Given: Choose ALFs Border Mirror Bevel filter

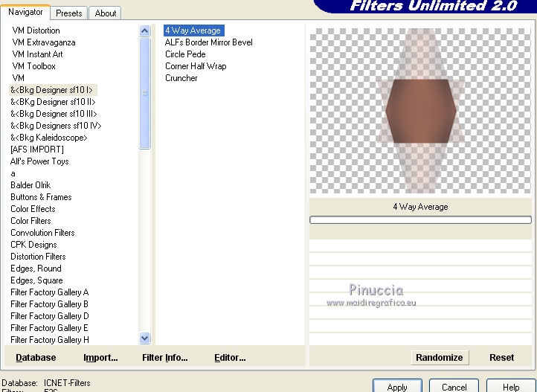Looking at the screenshot, I should click(x=208, y=42).
